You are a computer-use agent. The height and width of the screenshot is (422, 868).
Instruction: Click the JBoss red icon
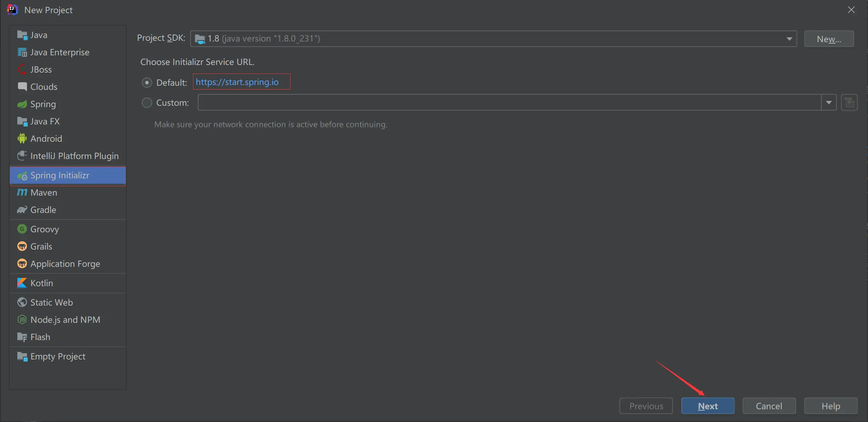22,69
